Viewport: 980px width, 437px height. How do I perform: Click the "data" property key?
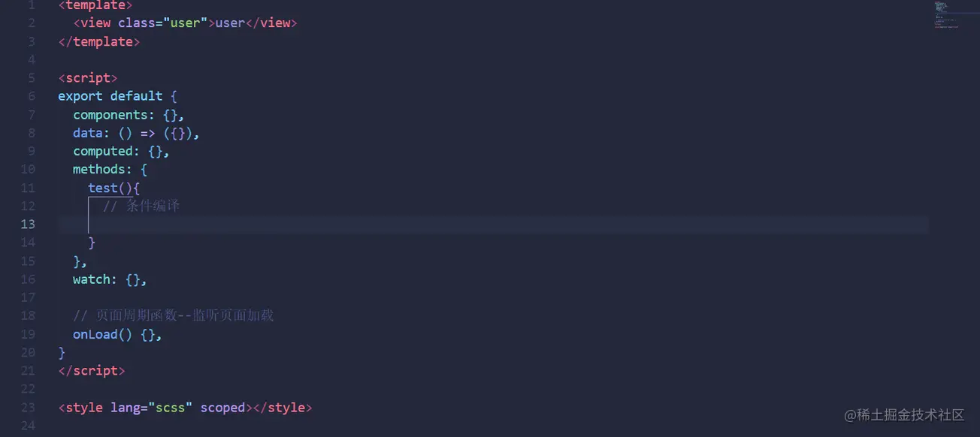tap(87, 133)
